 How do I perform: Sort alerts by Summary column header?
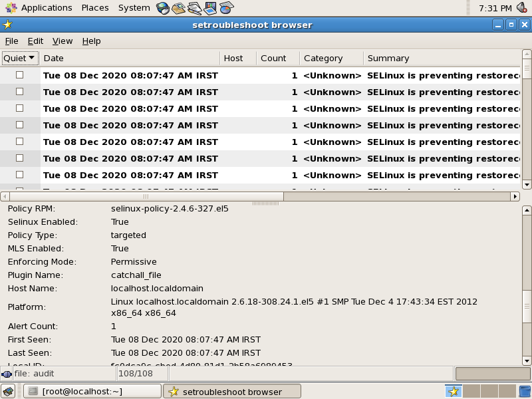[x=442, y=58]
